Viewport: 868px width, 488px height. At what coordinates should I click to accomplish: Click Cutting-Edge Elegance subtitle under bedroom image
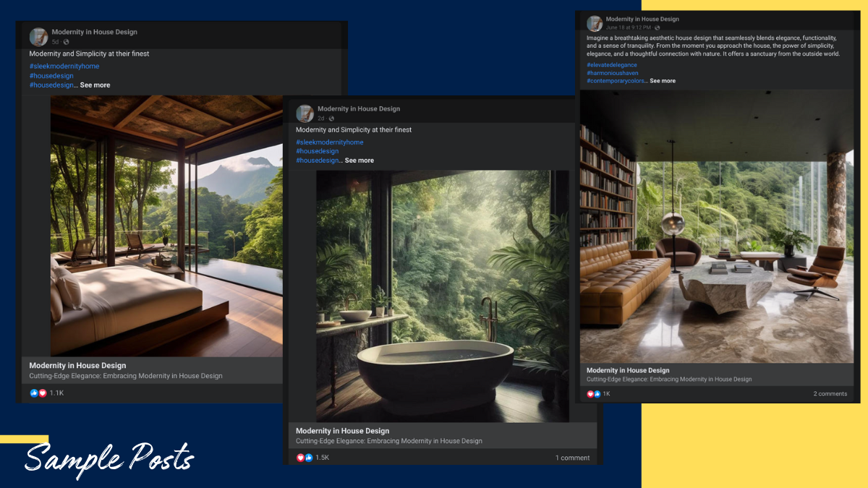pyautogui.click(x=126, y=376)
